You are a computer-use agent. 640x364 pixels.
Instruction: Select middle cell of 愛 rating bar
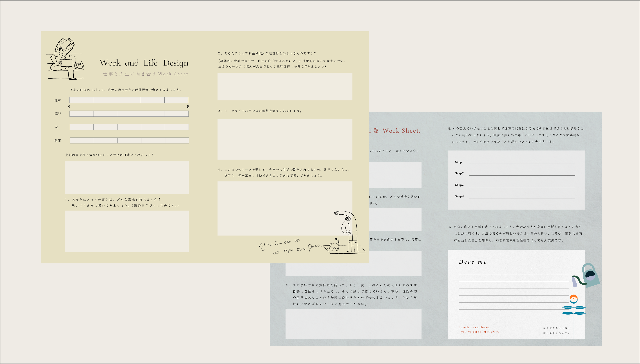point(129,127)
